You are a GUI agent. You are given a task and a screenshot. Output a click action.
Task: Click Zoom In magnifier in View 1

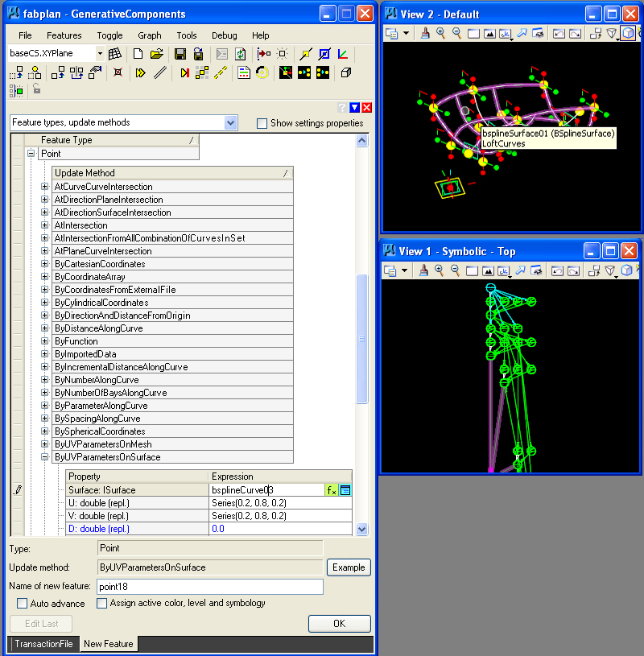439,270
